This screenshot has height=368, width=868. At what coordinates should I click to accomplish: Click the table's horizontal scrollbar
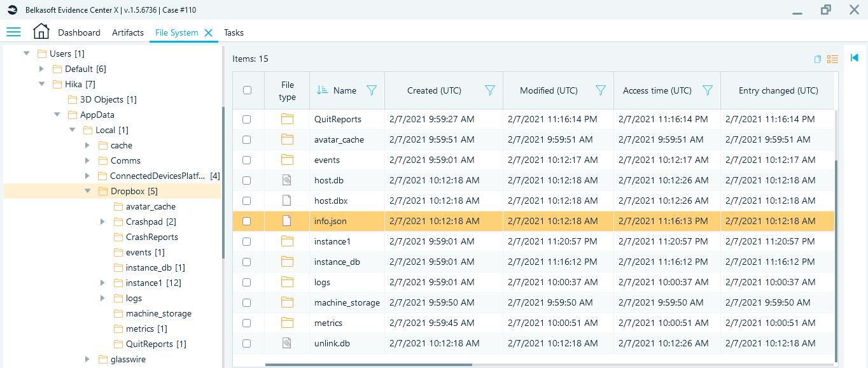pyautogui.click(x=368, y=365)
